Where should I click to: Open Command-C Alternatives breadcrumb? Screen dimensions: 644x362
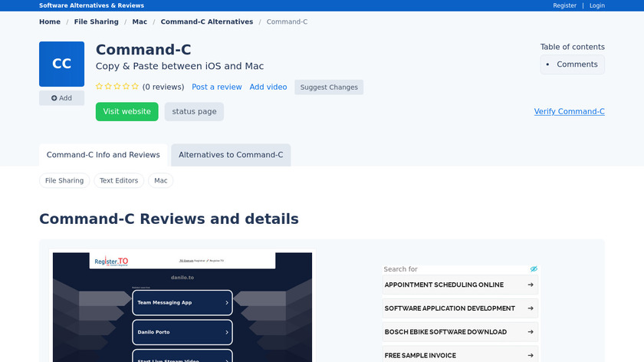(x=206, y=21)
